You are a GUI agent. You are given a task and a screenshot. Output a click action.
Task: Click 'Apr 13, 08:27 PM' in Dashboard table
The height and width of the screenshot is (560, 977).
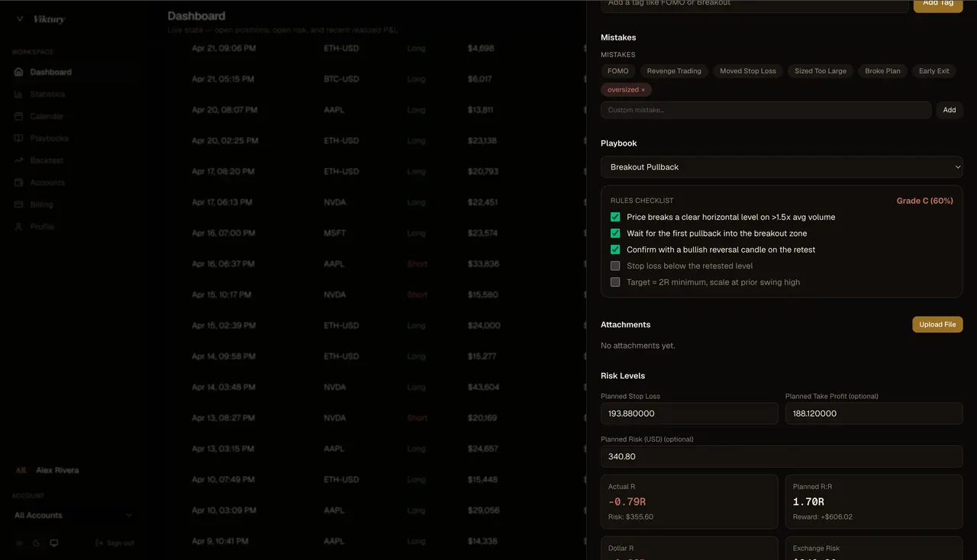point(223,418)
